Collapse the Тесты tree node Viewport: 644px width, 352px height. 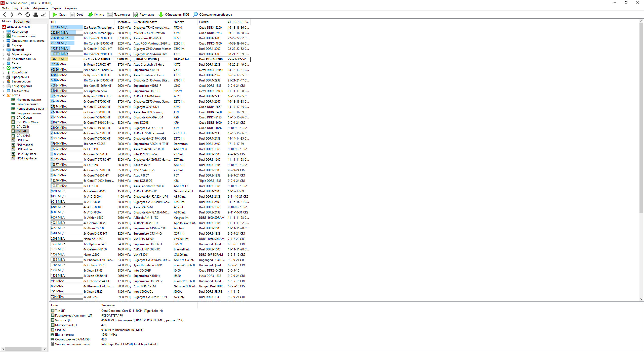4,95
